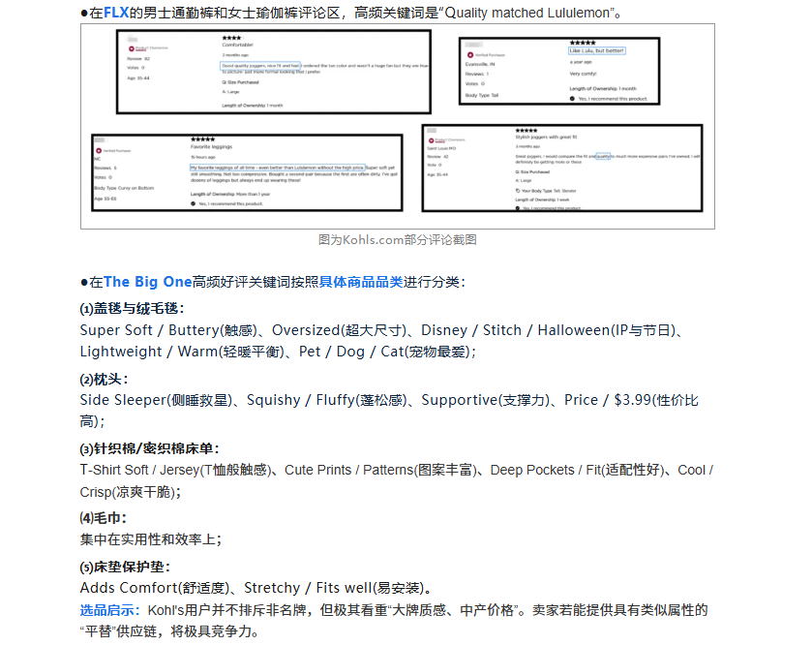Screen dimensions: 812x645
Task: Click the Verified Purchase badge above Evansville, IN
Action: click(x=485, y=56)
